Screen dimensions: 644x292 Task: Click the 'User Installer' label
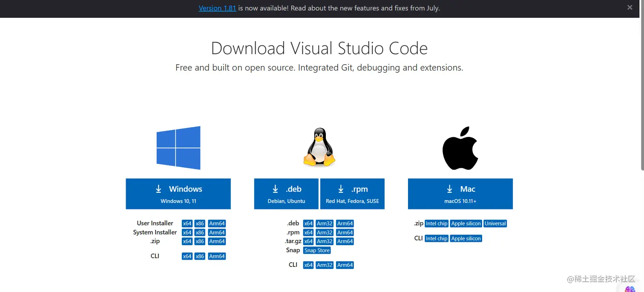click(x=155, y=223)
